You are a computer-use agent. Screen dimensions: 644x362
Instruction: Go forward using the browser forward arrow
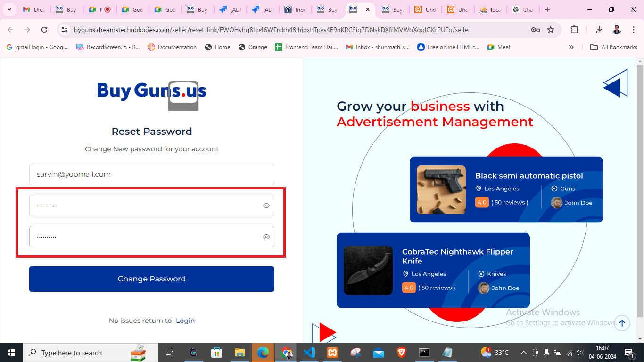click(x=27, y=30)
